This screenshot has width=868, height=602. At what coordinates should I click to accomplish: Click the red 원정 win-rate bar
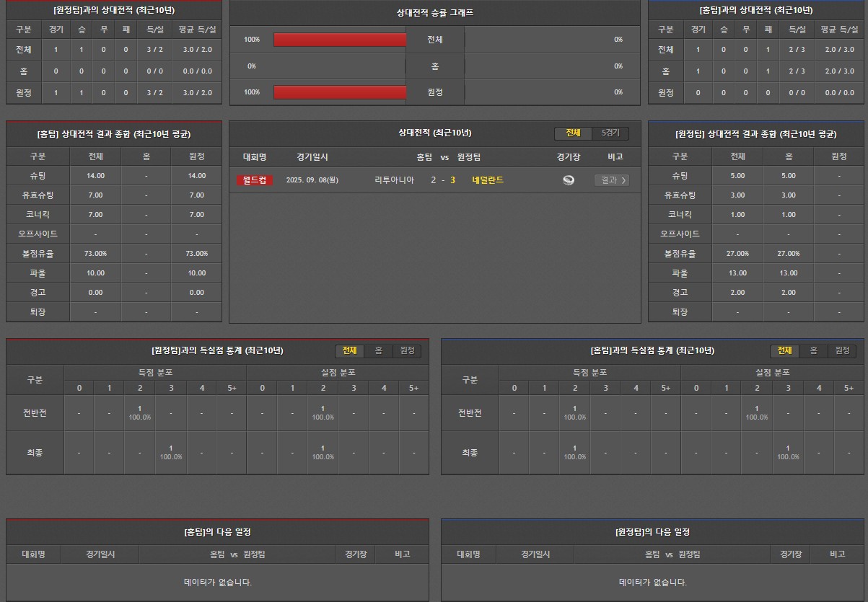[340, 92]
